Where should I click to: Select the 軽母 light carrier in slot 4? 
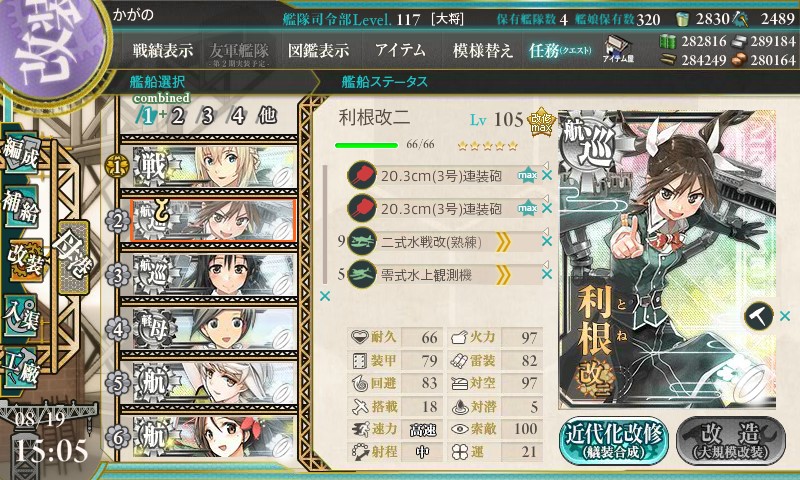[x=214, y=329]
